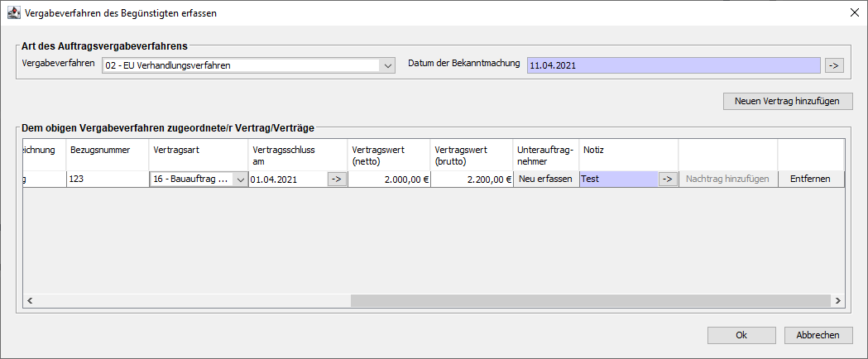Click the Vertragswert (brutto) column header
Screen dimensions: 868x359
click(472, 155)
